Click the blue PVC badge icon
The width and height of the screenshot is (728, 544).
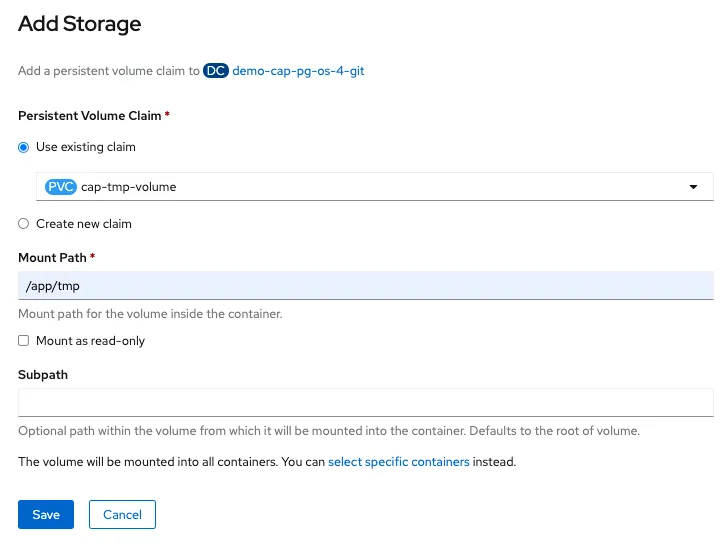pyautogui.click(x=61, y=187)
